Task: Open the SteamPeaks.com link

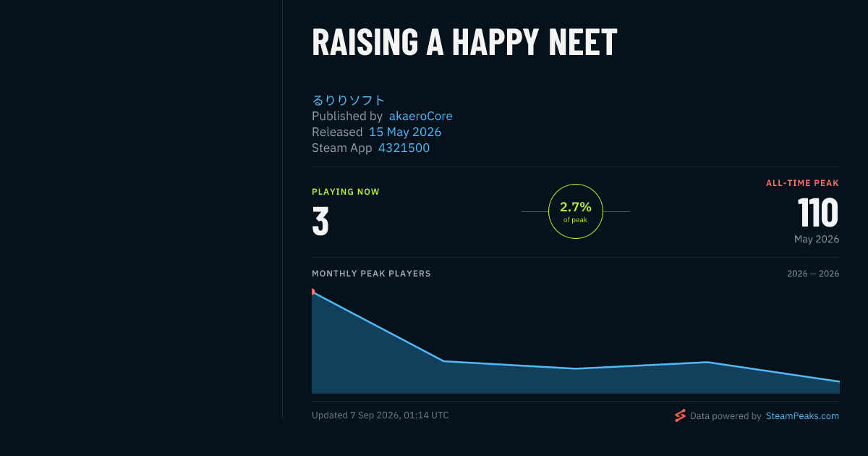Action: point(802,416)
